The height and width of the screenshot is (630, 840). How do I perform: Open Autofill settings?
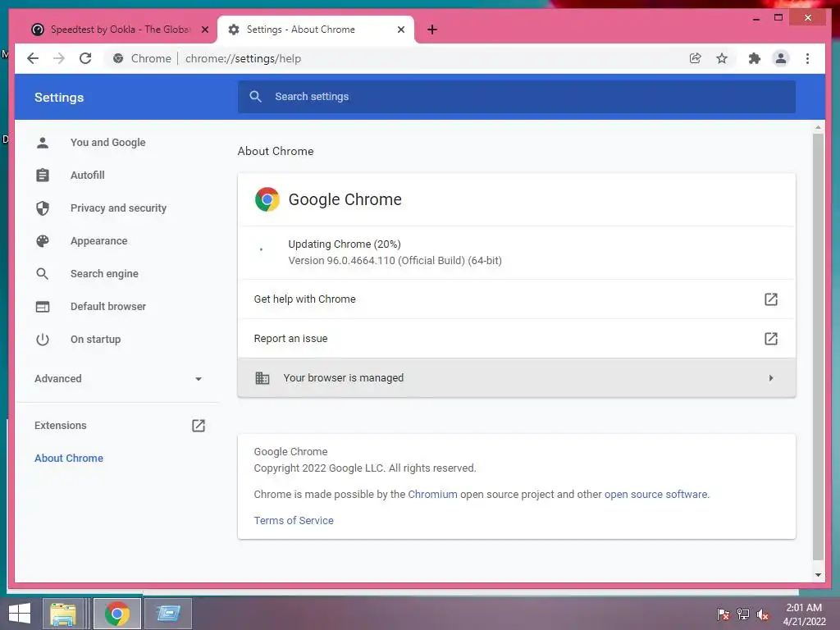click(x=87, y=176)
